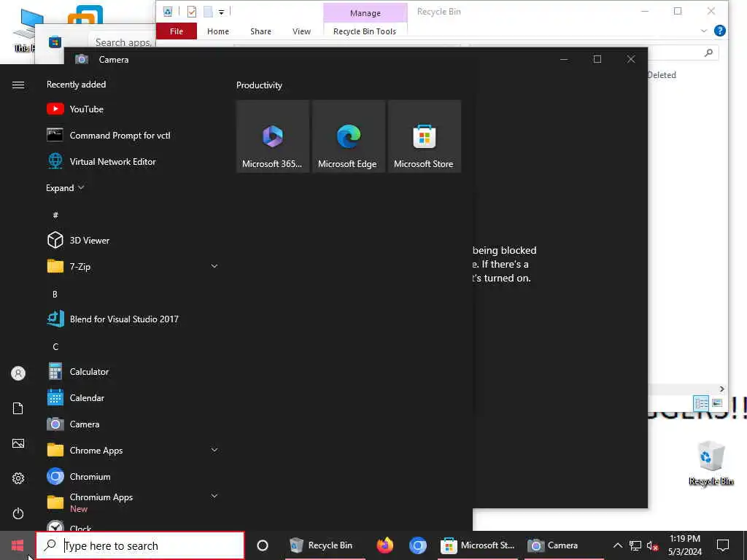747x560 pixels.
Task: Jump to letter C in app list
Action: coord(55,346)
